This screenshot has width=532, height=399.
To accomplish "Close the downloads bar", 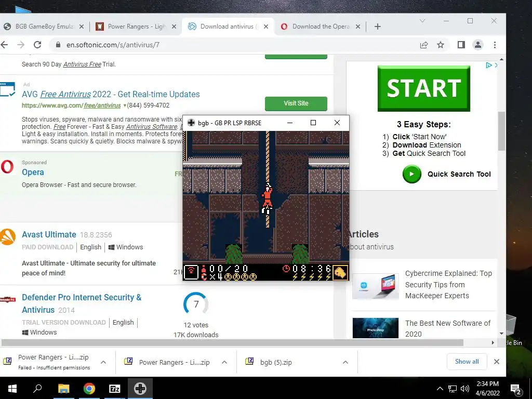I will coord(496,362).
